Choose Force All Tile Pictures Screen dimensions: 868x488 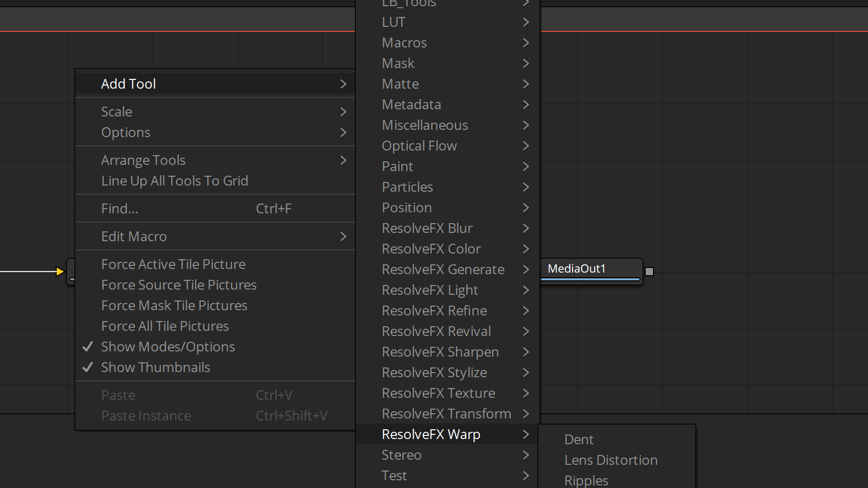[x=215, y=326]
